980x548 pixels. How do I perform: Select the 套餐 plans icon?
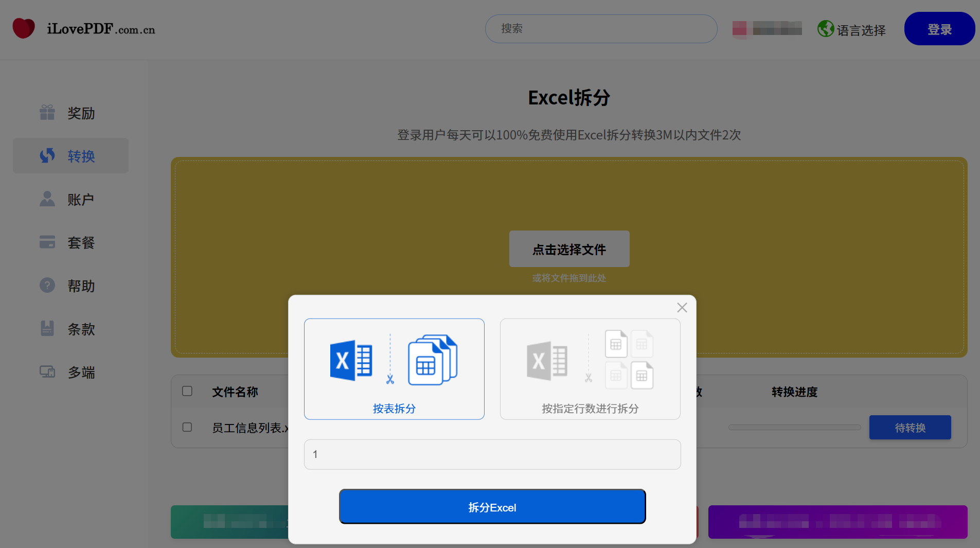pyautogui.click(x=47, y=242)
